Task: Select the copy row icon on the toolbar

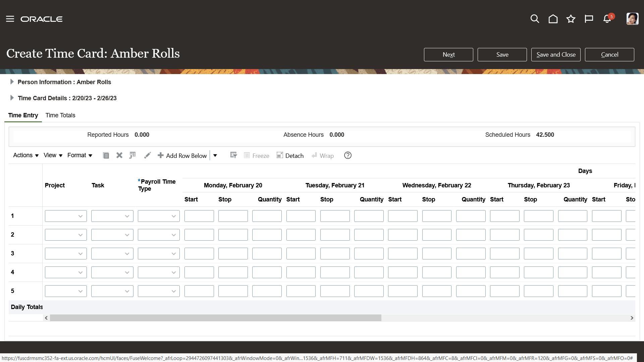Action: [132, 155]
